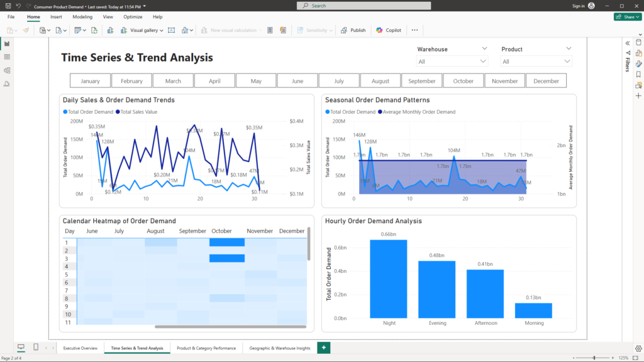Switch to mobile layout icon at bottom

pyautogui.click(x=36, y=348)
